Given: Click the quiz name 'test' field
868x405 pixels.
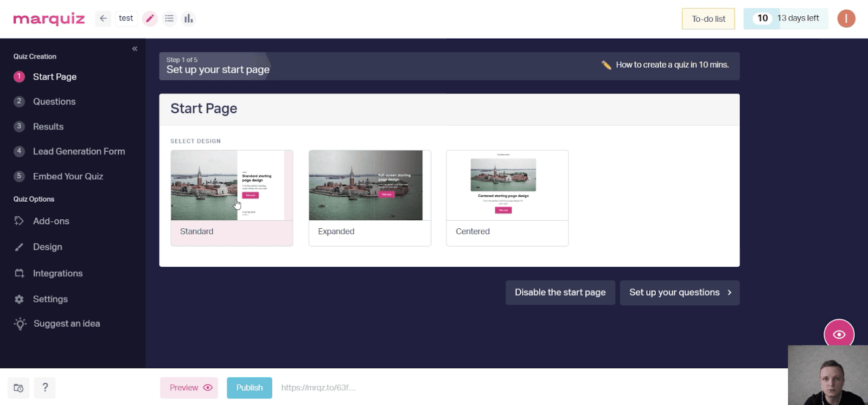Looking at the screenshot, I should [x=126, y=18].
